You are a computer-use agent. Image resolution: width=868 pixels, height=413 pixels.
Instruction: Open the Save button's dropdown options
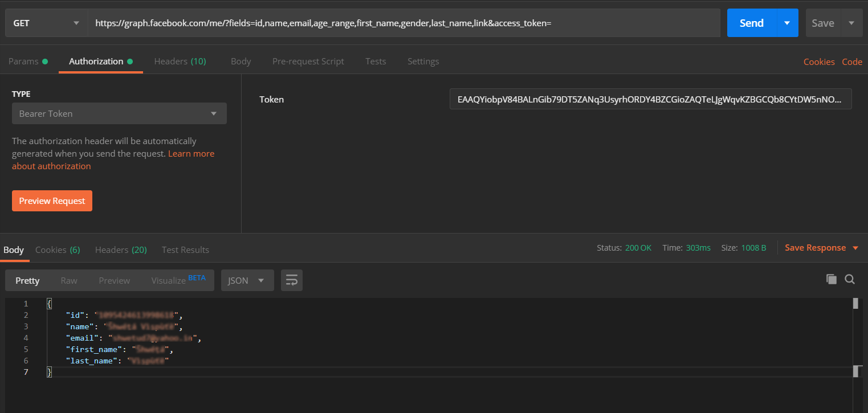[852, 23]
